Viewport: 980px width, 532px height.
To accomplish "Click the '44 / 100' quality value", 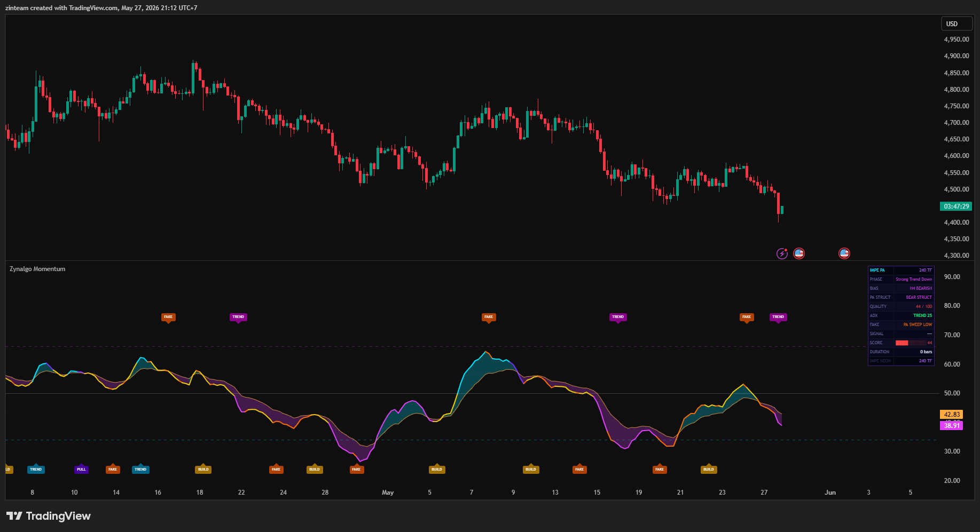I will 924,306.
